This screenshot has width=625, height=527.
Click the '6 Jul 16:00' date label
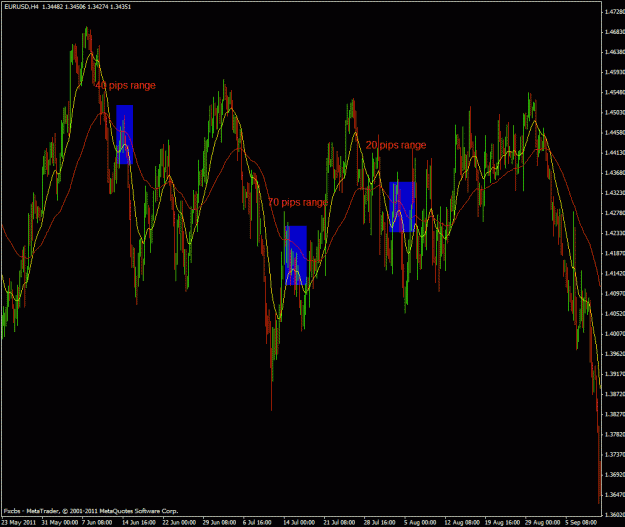click(x=257, y=522)
